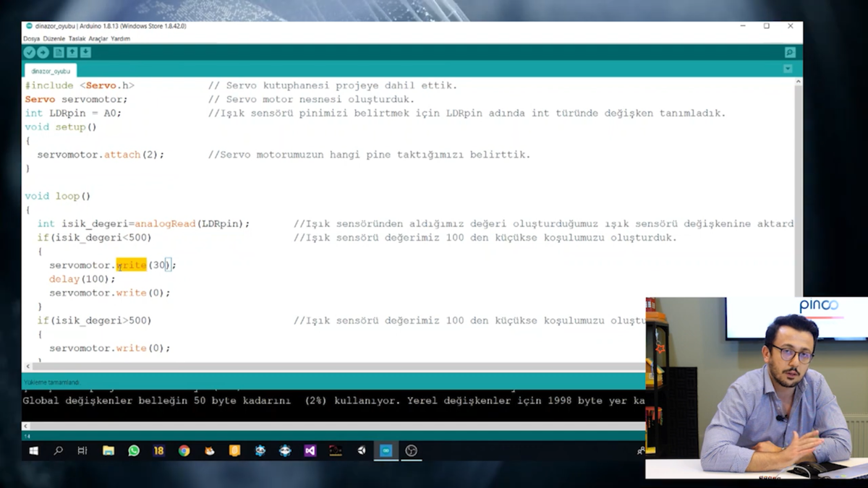Open Visual Studio from the taskbar
This screenshot has height=488, width=868.
pos(310,450)
